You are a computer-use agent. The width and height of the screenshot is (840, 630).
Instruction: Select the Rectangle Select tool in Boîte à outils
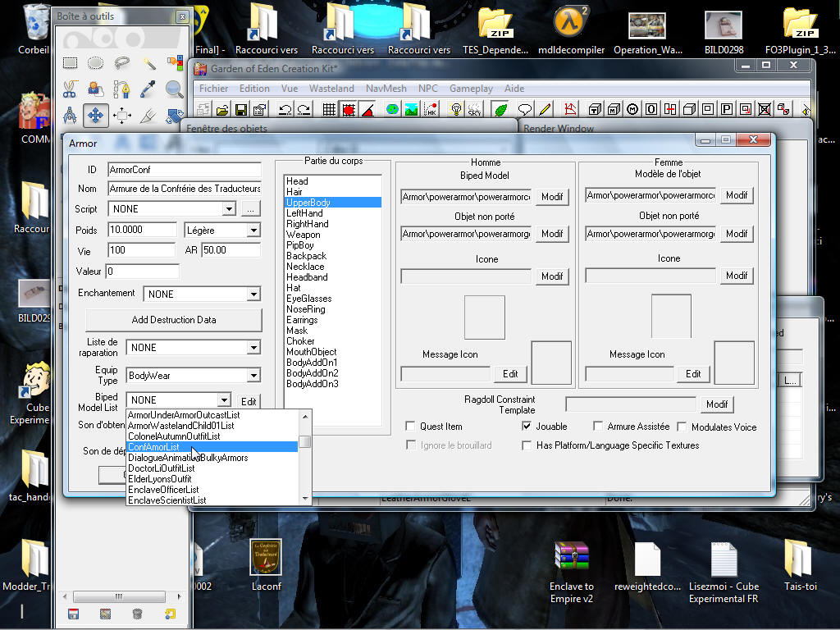pos(71,63)
